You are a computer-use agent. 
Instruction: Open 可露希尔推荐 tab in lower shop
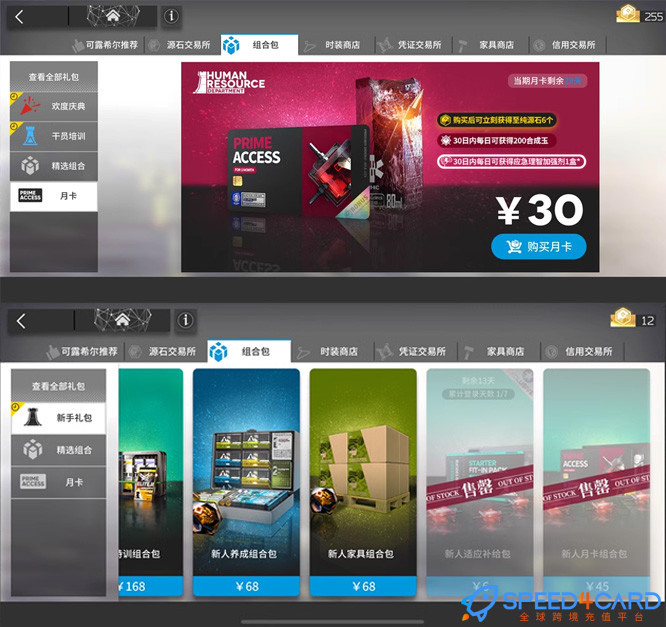coord(83,352)
